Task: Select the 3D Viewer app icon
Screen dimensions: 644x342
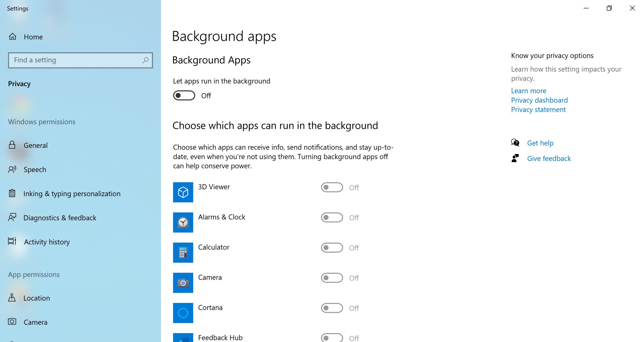Action: [x=183, y=192]
